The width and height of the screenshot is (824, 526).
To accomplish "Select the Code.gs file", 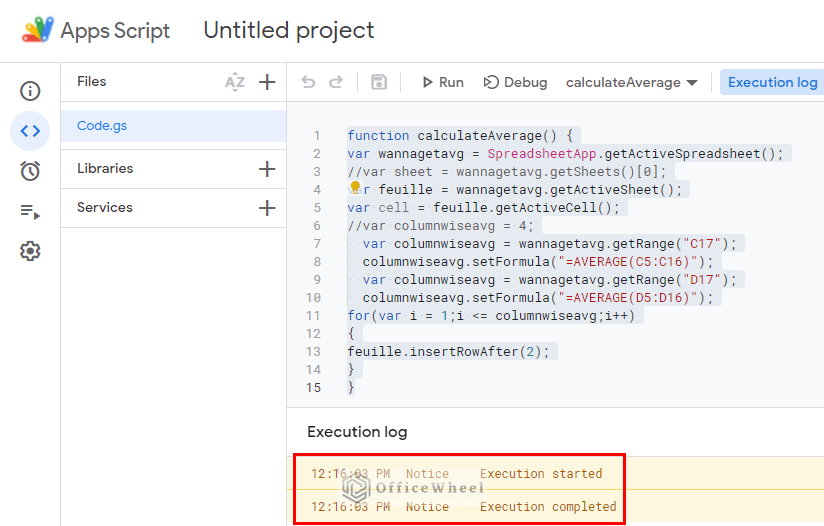I will (x=102, y=126).
